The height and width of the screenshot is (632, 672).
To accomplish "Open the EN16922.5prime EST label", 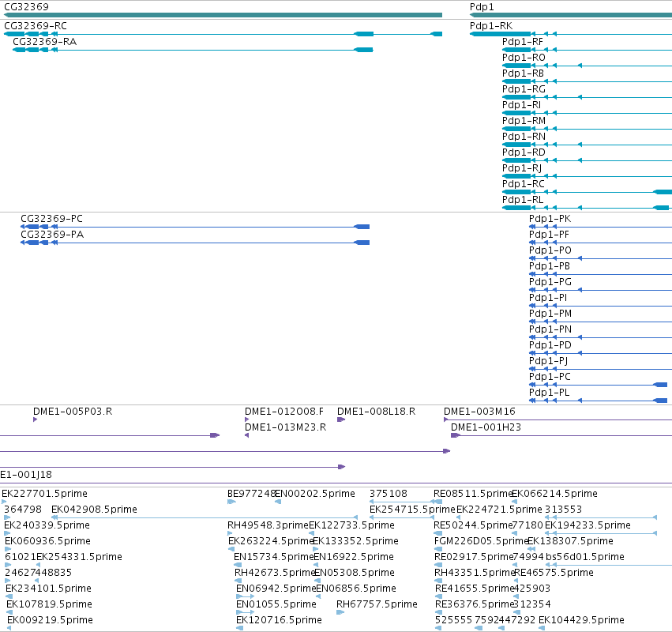I will 354,558.
